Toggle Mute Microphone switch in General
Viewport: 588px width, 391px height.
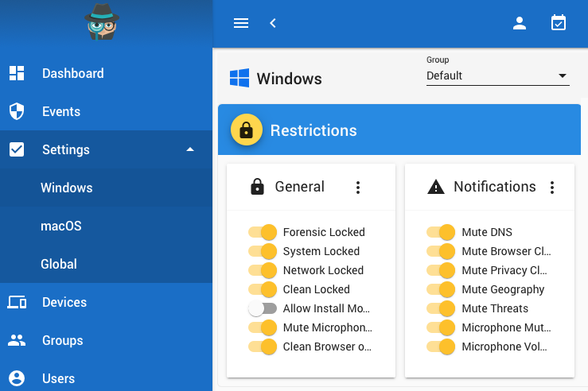[263, 327]
